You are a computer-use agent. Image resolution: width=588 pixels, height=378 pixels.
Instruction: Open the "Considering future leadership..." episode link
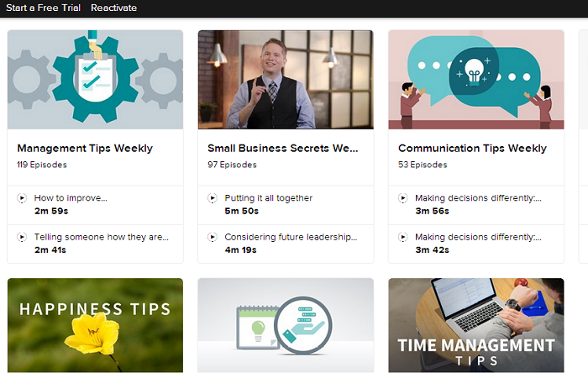tap(291, 237)
